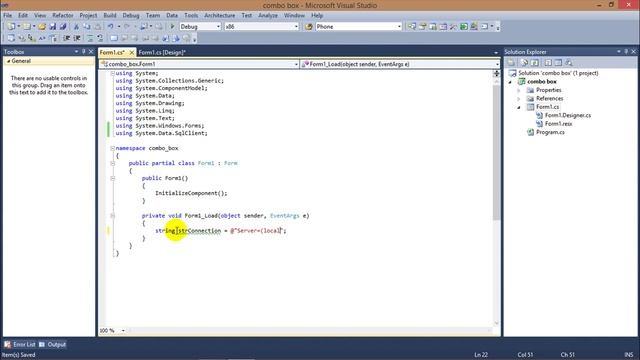Click the Redo icon in the toolbar
The height and width of the screenshot is (360, 640).
pos(127,27)
